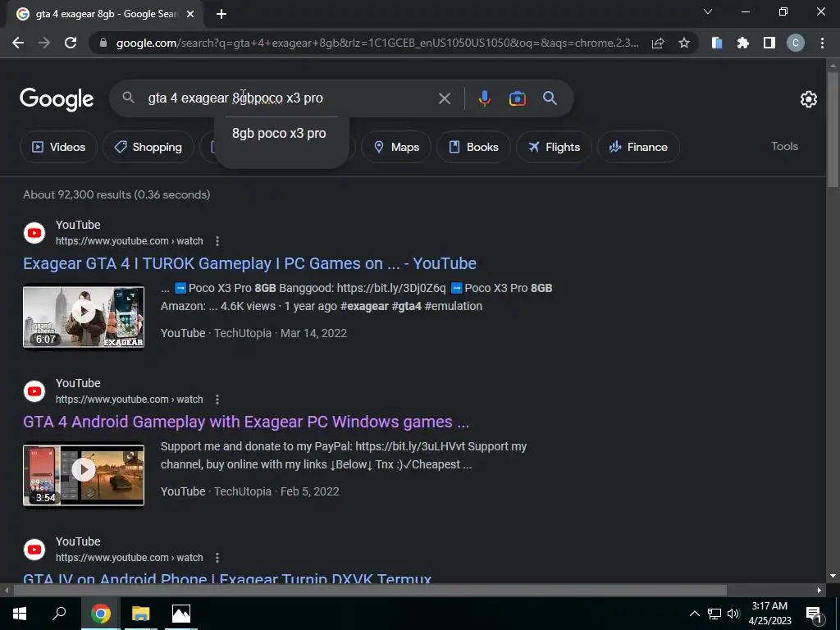Open more options for the second YouTube result

tap(217, 399)
